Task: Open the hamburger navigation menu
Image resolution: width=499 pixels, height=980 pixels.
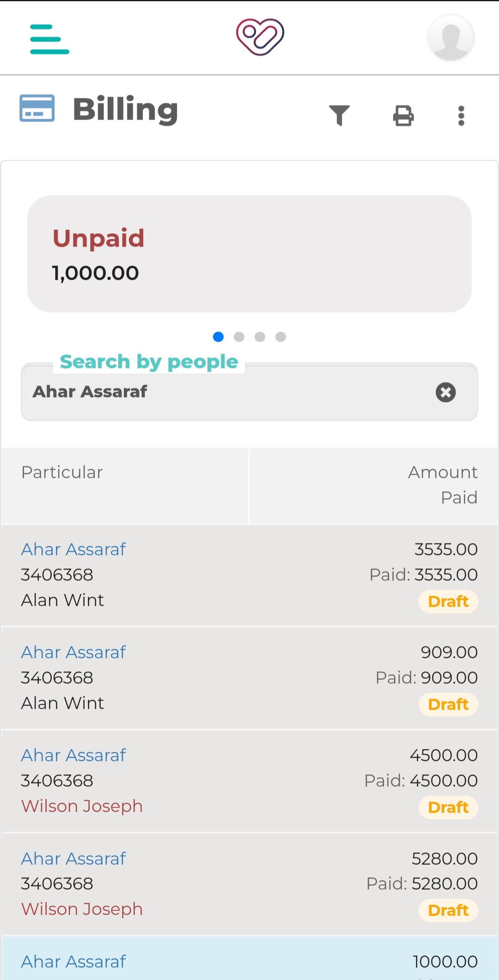Action: (49, 39)
